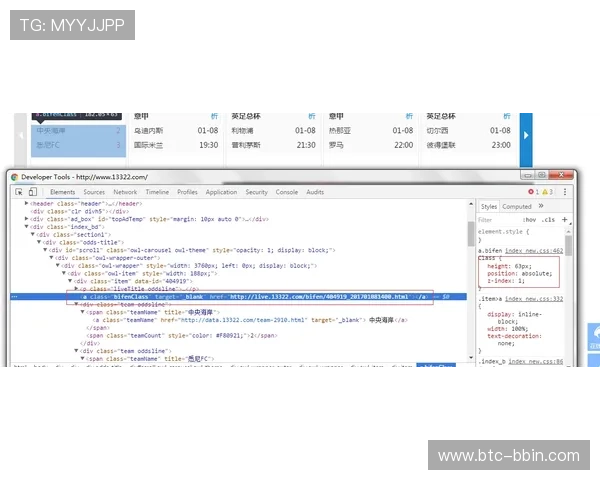The image size is (600, 480).
Task: Toggle the .cls class editor option
Action: click(x=548, y=219)
